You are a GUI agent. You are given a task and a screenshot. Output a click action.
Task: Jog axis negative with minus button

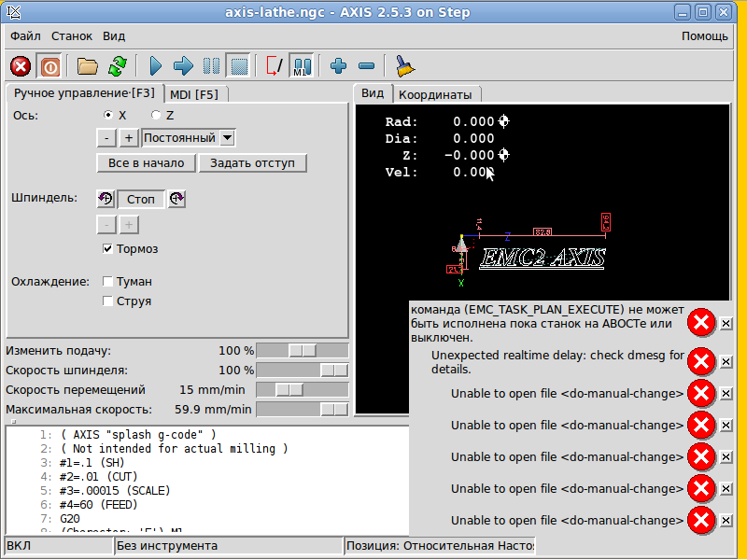(106, 138)
